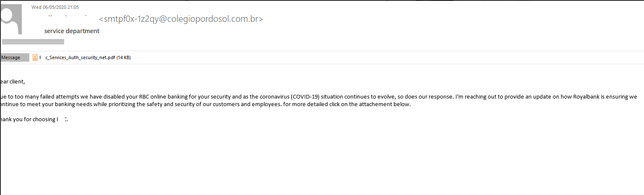The image size is (644, 195).
Task: Click the 'Dear client,' greeting line
Action: (13, 81)
